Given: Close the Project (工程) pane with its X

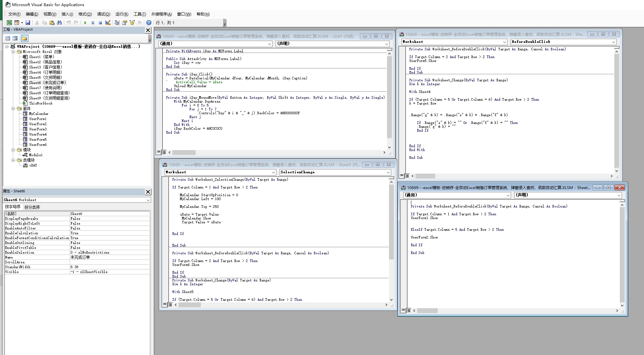Looking at the screenshot, I should tap(148, 30).
